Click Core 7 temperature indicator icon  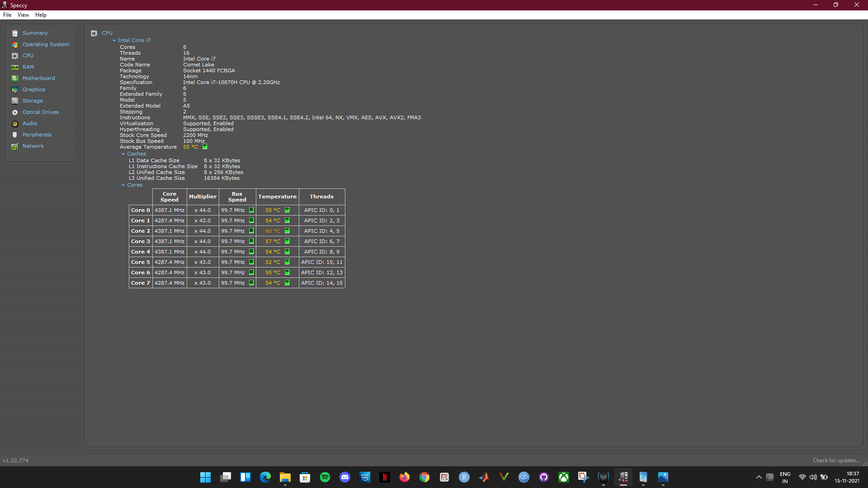[287, 283]
